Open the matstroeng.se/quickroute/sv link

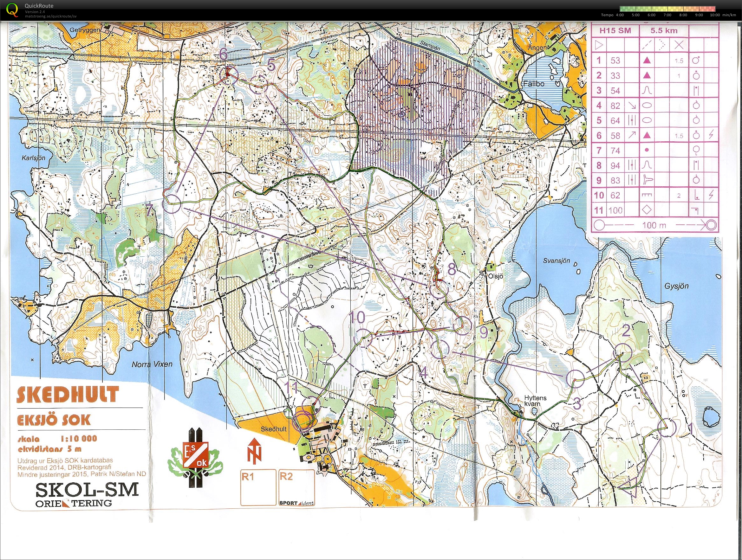[x=51, y=16]
